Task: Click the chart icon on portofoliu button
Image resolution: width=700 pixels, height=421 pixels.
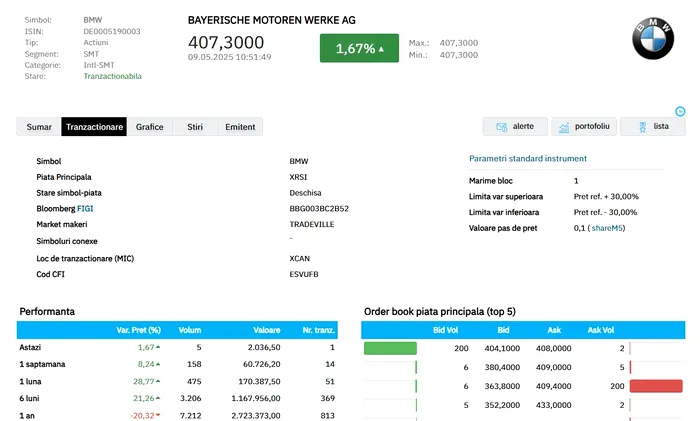Action: [x=564, y=127]
